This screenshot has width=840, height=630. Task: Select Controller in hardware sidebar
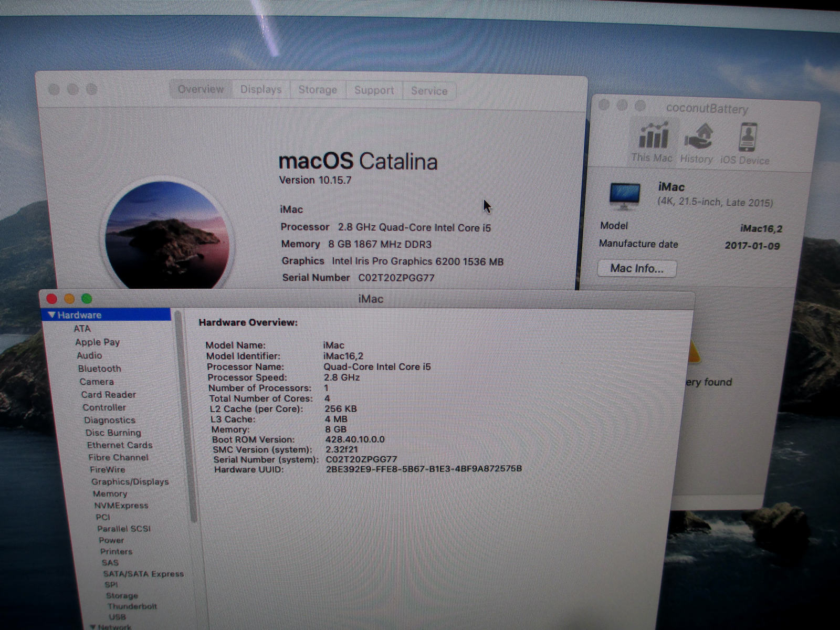tap(104, 407)
